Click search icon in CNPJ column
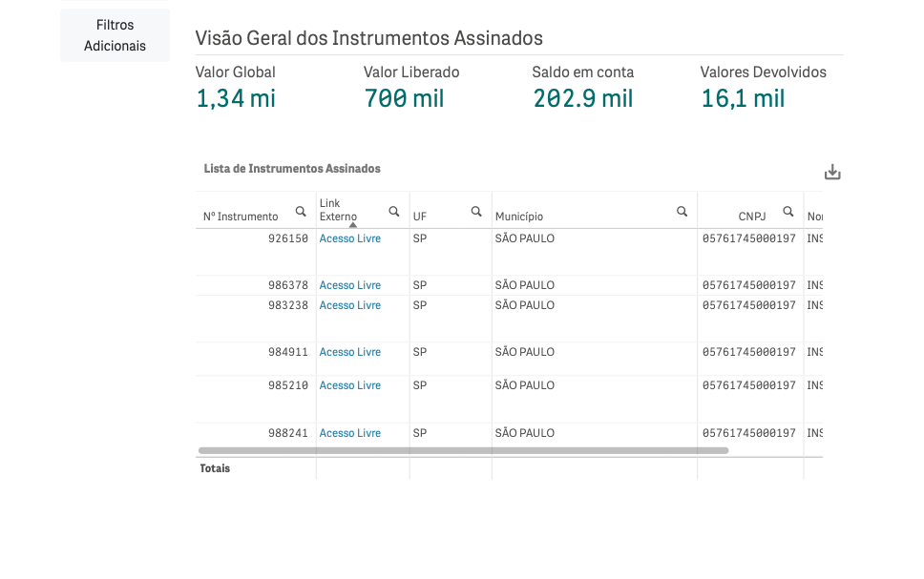The image size is (924, 579). [788, 212]
